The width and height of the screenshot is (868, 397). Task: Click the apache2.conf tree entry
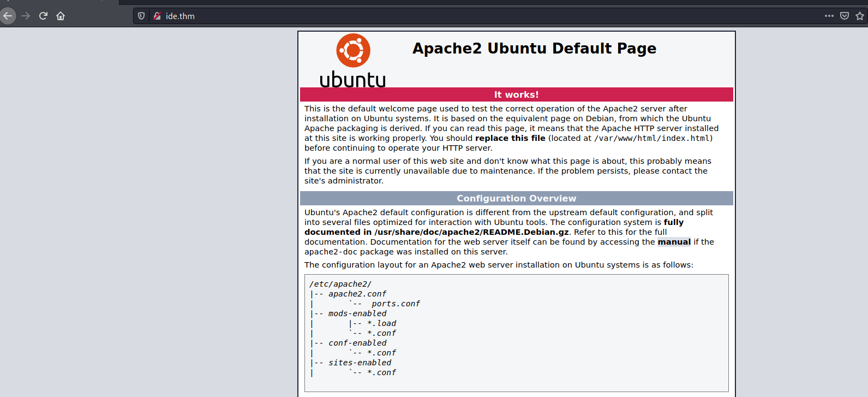pyautogui.click(x=357, y=294)
